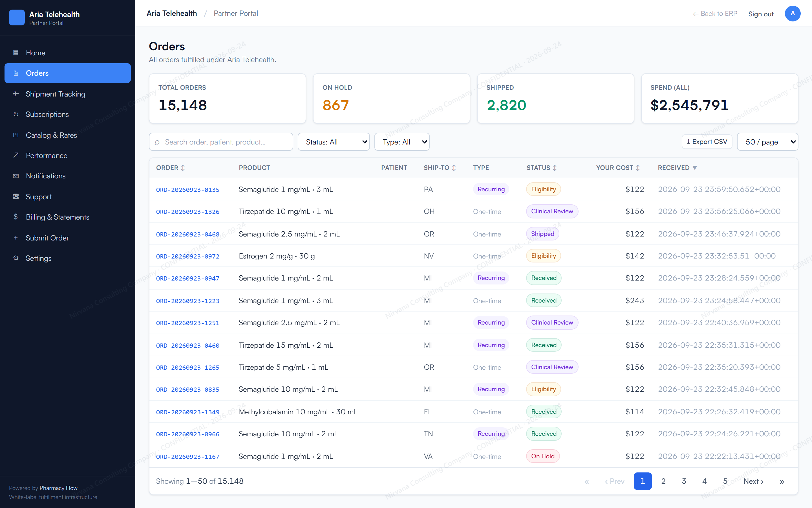
Task: Click the Submit Order plus icon
Action: point(16,238)
